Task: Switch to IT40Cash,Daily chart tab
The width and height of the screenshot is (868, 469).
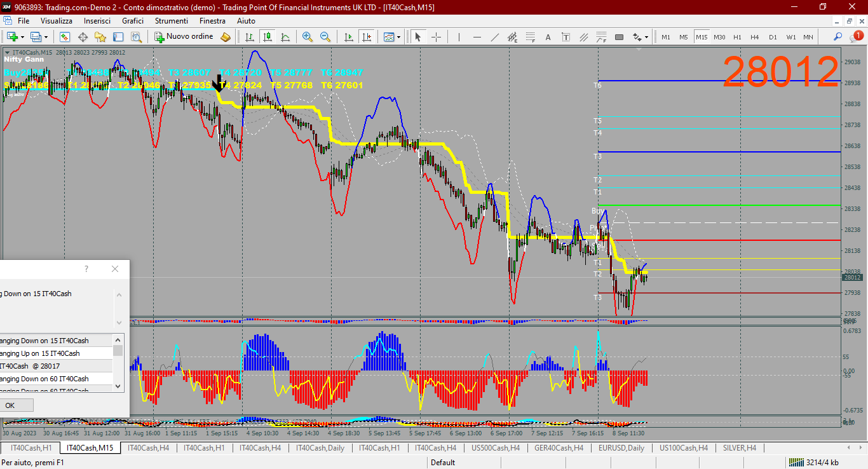Action: [x=321, y=448]
